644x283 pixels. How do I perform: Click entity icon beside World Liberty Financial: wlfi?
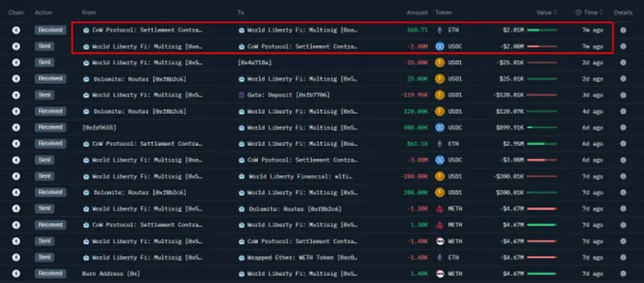click(x=241, y=177)
